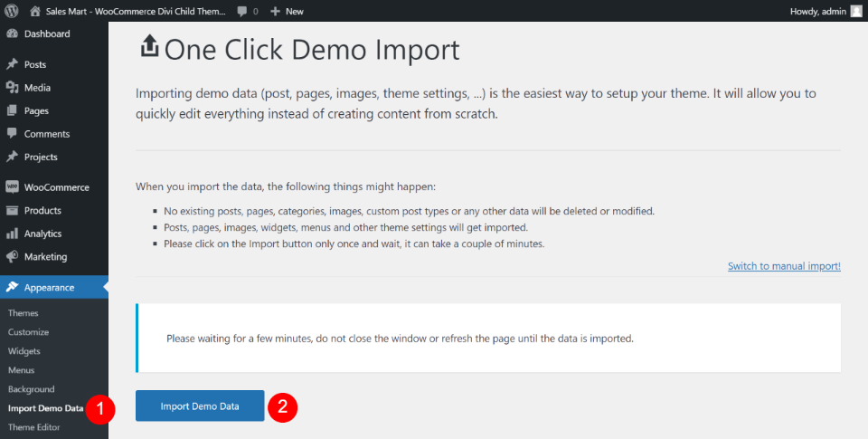Click the WooCommerce logo icon in sidebar
The height and width of the screenshot is (439, 868).
click(x=12, y=187)
